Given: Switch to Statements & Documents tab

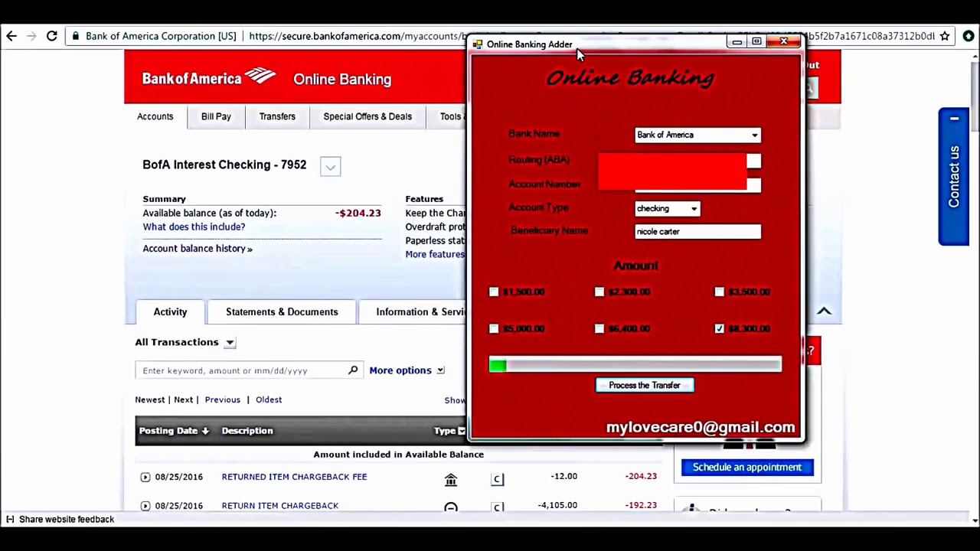Looking at the screenshot, I should 282,312.
